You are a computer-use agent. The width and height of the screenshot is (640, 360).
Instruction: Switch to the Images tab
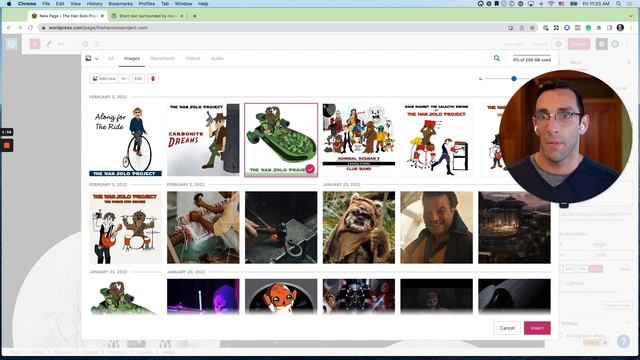pos(132,58)
